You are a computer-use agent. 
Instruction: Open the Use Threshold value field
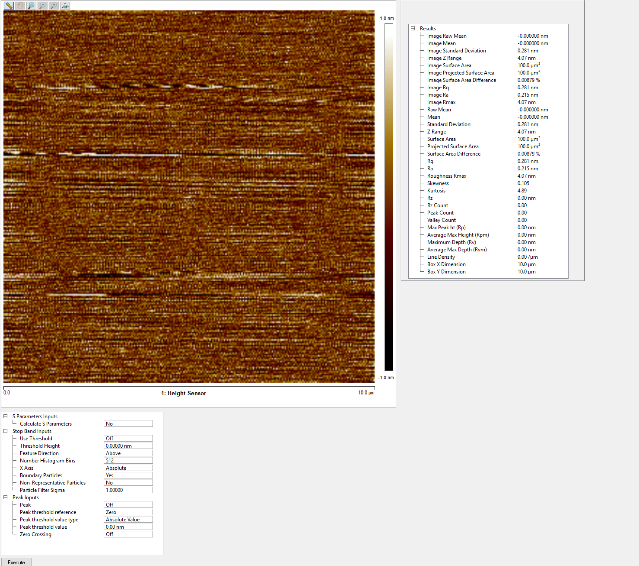click(128, 438)
